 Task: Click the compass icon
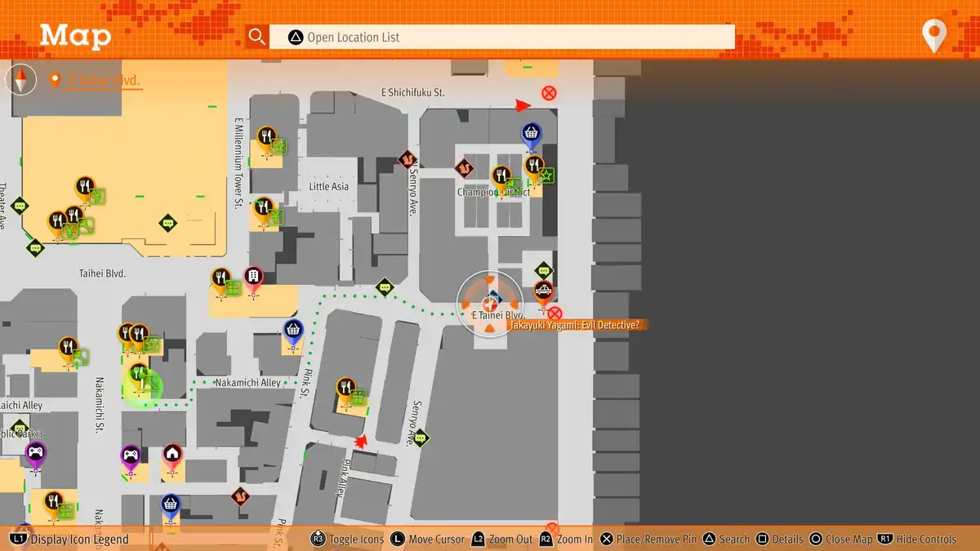click(21, 80)
